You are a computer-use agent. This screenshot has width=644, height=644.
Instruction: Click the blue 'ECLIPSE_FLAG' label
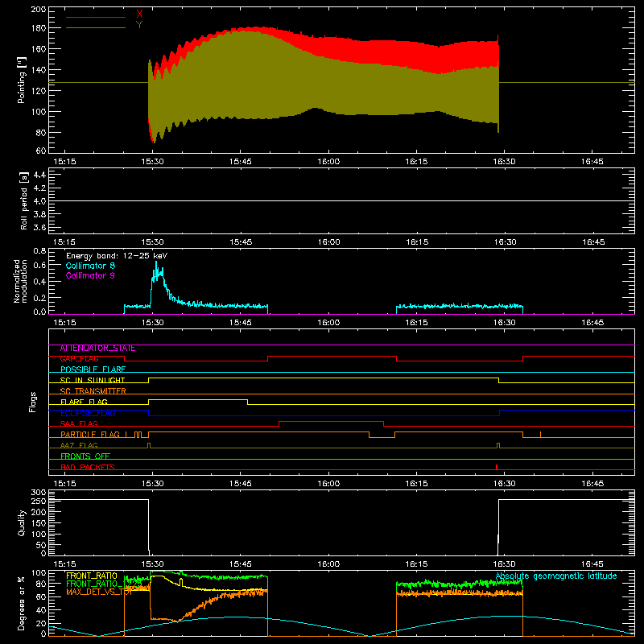tap(88, 413)
